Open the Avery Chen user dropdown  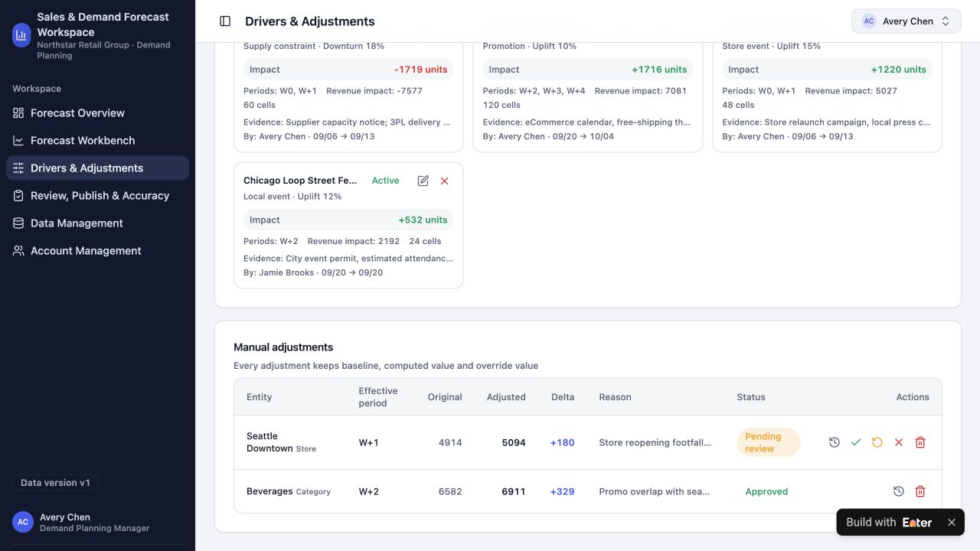point(906,21)
